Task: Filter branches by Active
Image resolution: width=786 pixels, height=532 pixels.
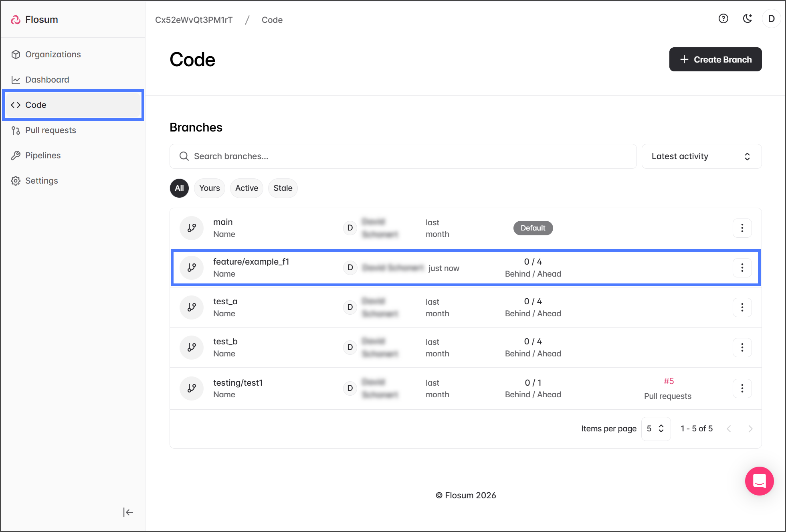Action: click(x=247, y=188)
